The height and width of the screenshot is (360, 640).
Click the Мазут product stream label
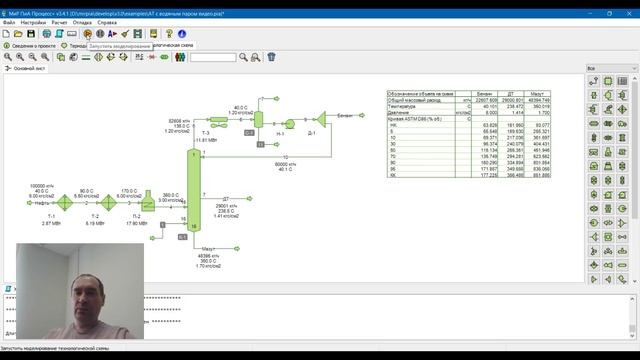click(x=209, y=249)
